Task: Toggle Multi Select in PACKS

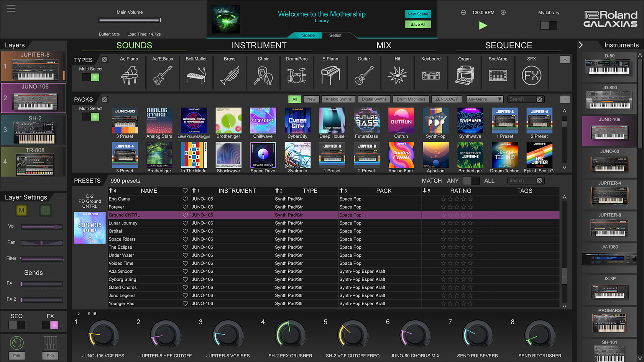Action: pyautogui.click(x=91, y=116)
